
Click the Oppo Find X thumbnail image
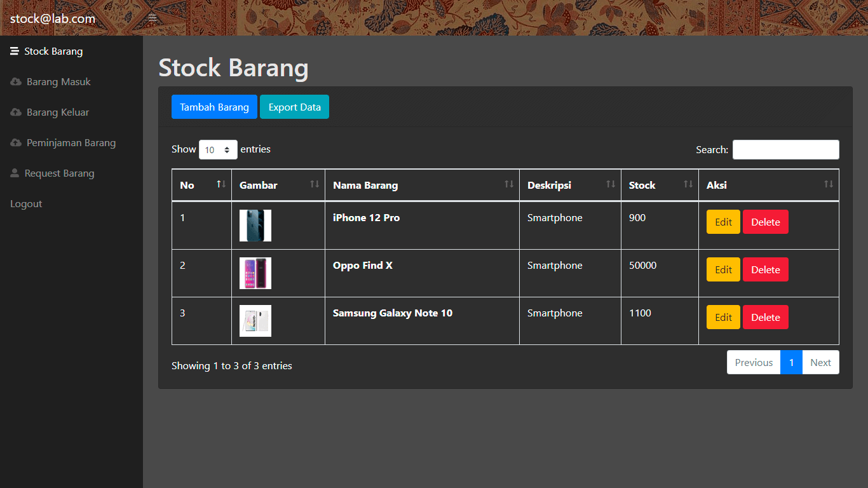pyautogui.click(x=255, y=273)
